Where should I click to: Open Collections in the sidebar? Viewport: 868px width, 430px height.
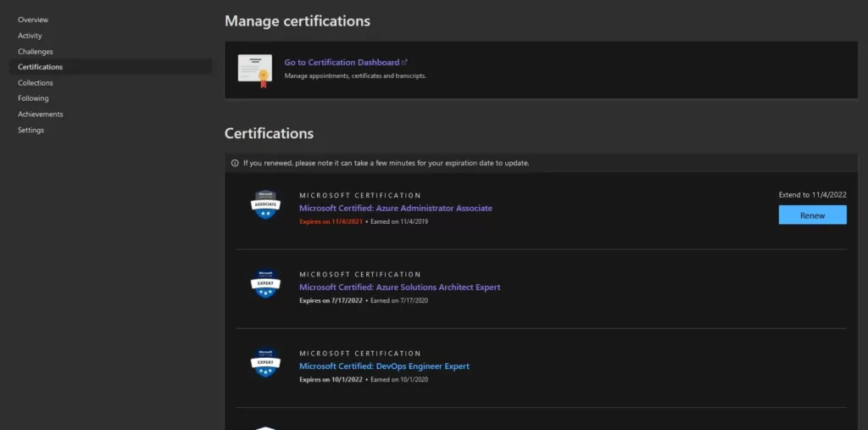point(36,83)
